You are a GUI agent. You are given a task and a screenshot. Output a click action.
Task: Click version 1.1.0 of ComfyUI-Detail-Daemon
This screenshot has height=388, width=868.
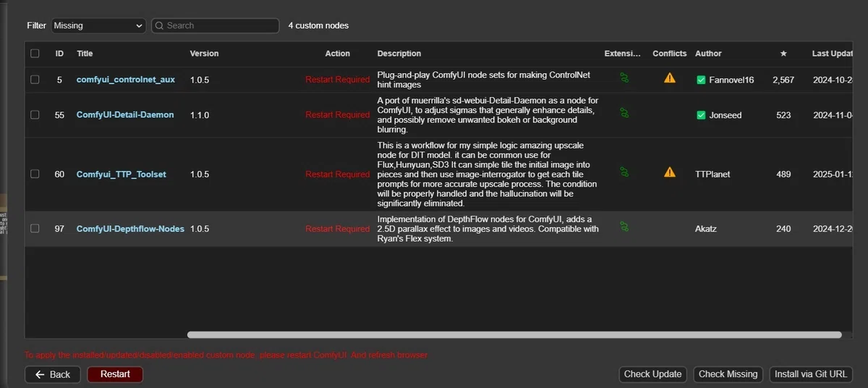click(x=200, y=115)
